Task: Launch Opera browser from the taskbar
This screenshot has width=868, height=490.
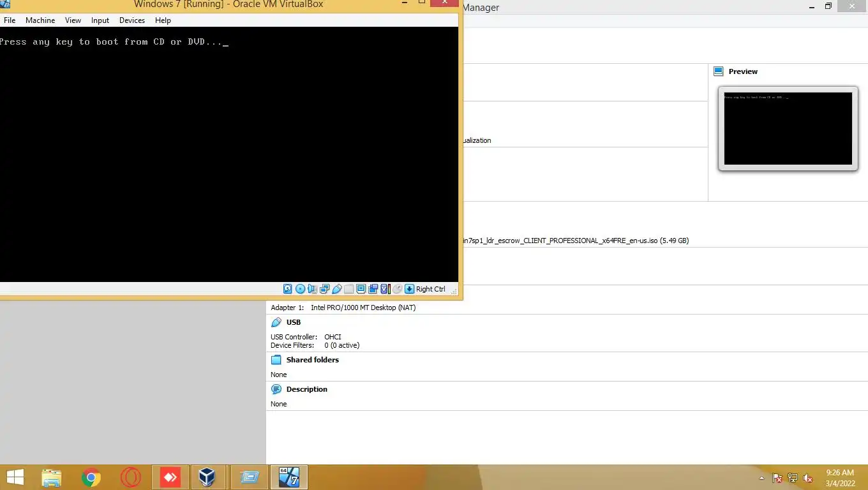Action: 130,477
